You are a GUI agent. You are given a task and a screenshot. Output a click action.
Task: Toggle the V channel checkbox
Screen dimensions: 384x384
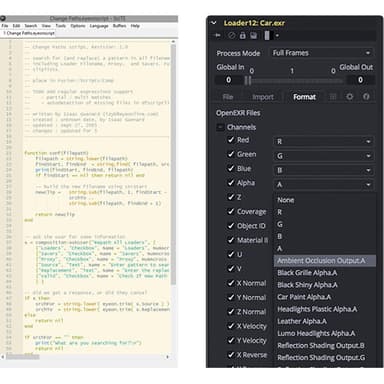[230, 269]
